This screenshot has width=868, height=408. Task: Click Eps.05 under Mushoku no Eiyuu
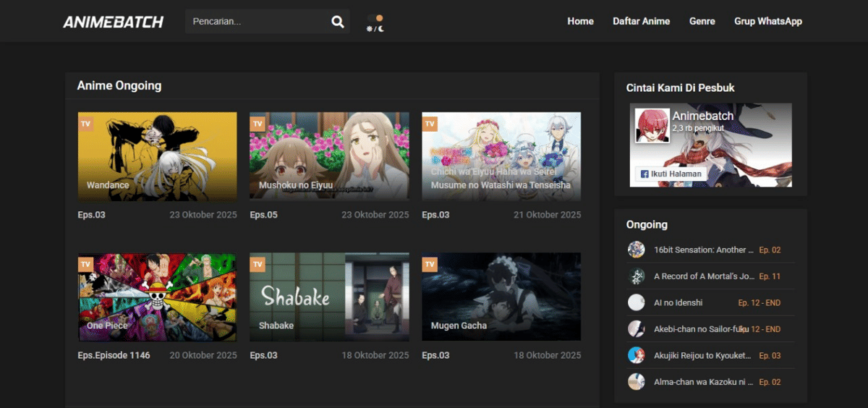coord(263,215)
